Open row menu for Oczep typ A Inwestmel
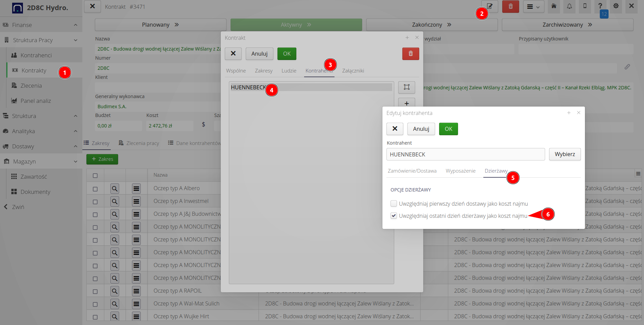 136,201
